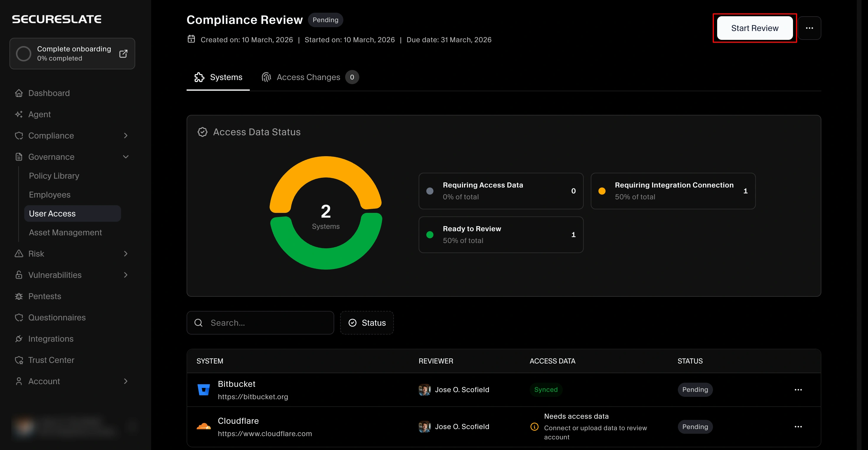Open Questionnaires via its shield icon
Viewport: 868px width, 450px height.
(x=19, y=317)
